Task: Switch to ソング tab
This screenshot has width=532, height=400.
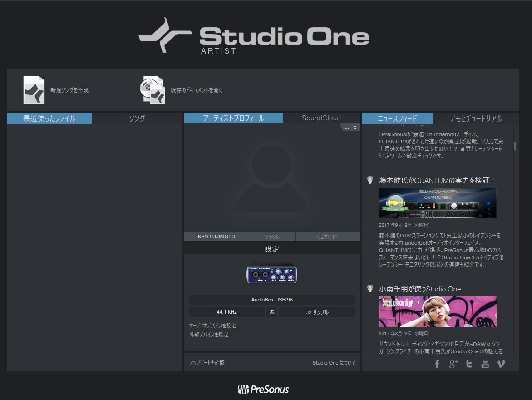Action: [x=137, y=119]
